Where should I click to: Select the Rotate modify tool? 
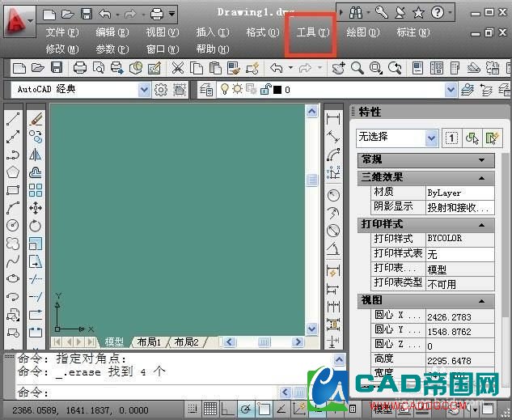click(36, 225)
